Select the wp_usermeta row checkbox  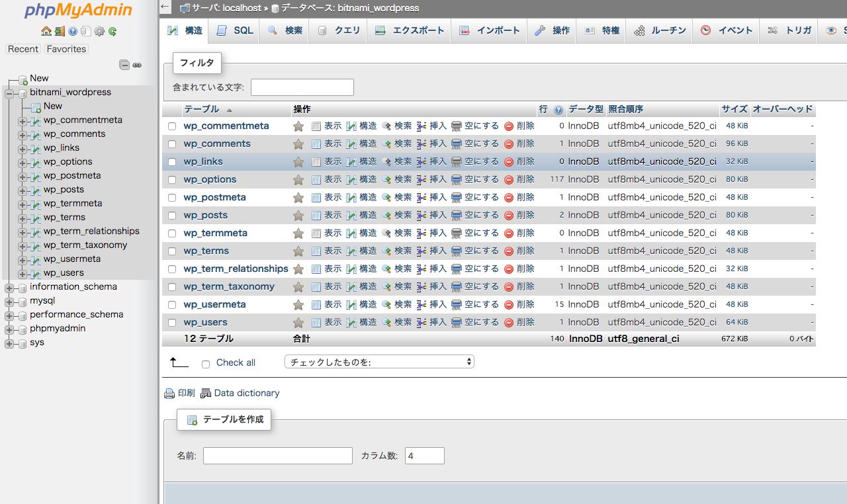click(172, 305)
